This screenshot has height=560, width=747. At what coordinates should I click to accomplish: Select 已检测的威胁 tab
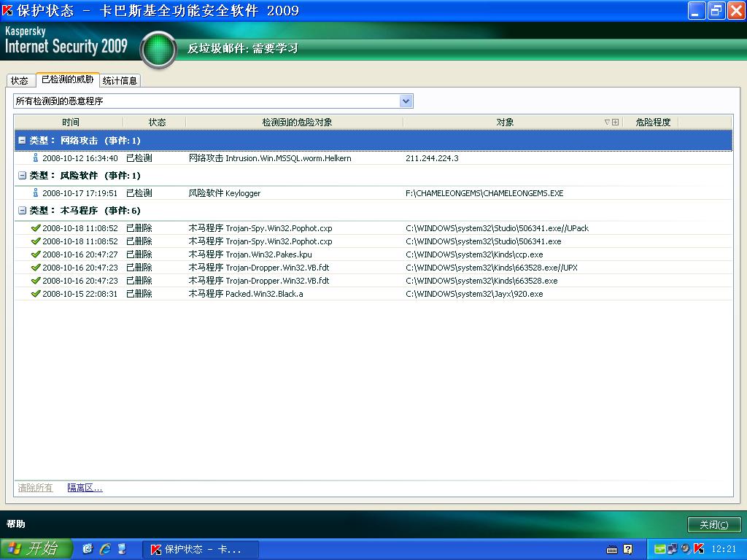click(x=67, y=79)
